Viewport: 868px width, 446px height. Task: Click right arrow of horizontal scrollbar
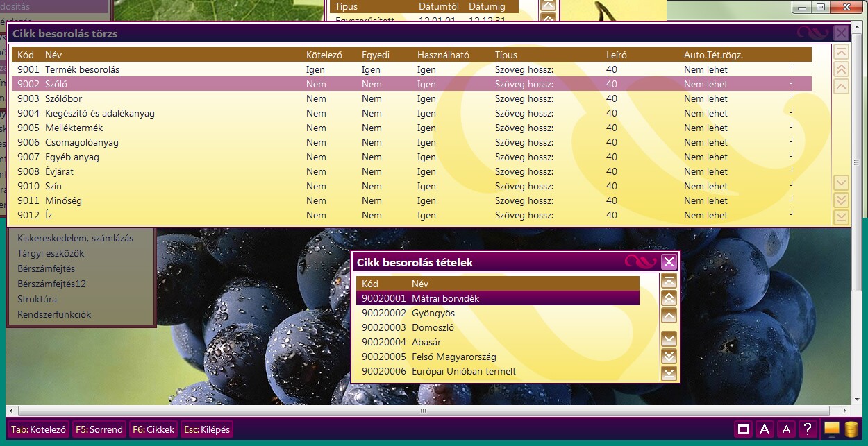coord(845,411)
